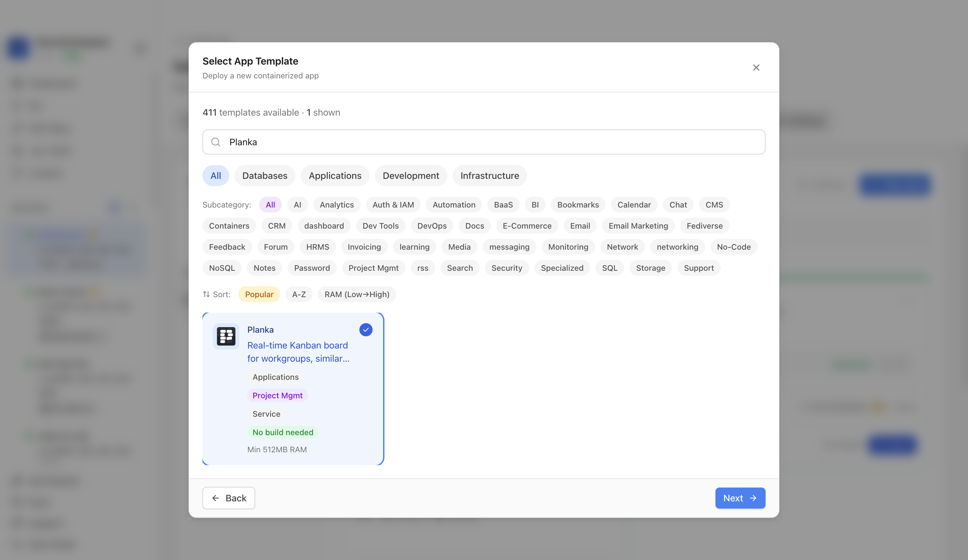Click the No build needed badge
Viewport: 968px width, 560px height.
click(x=283, y=432)
